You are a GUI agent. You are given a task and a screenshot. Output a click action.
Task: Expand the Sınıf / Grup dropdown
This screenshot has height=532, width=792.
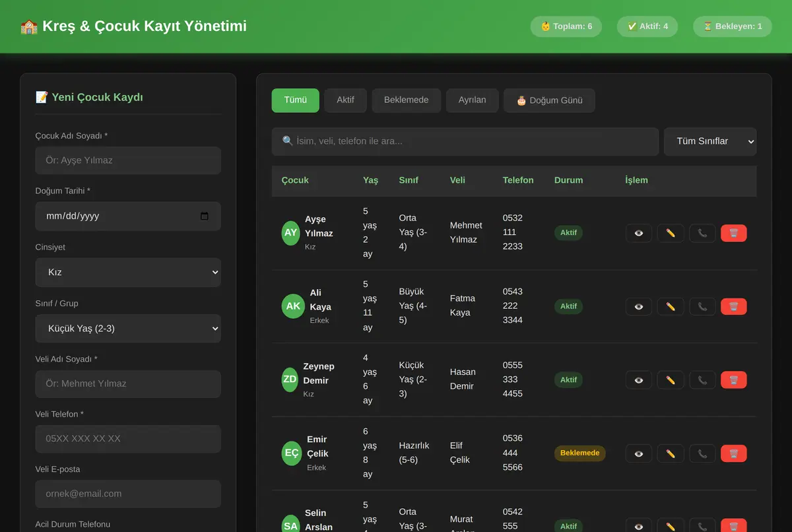point(128,328)
